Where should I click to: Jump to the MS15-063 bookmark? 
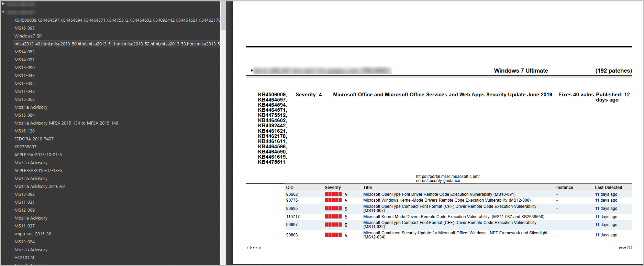coord(24,99)
